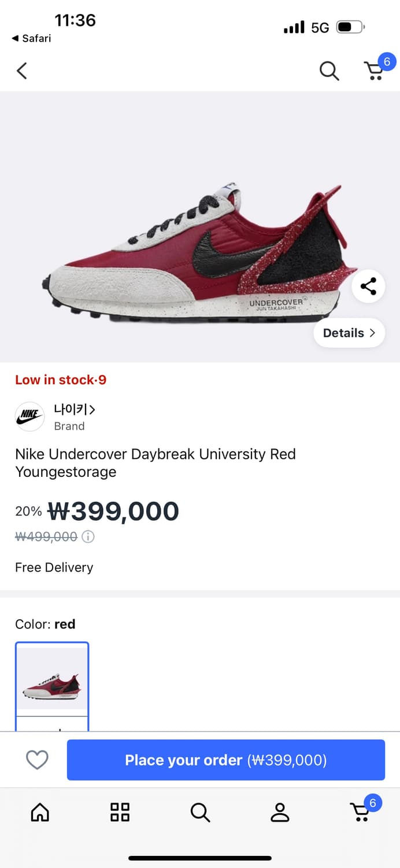Return to Safari via status bar
Image resolution: width=400 pixels, height=868 pixels.
(31, 38)
